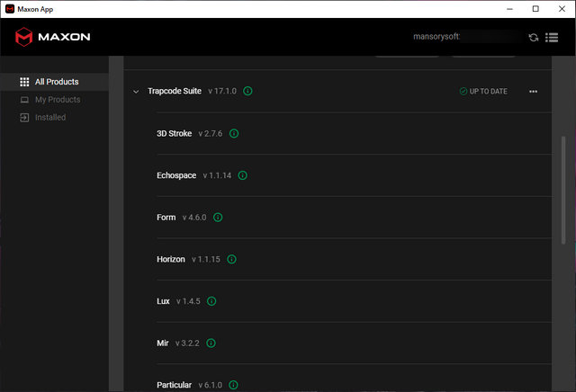Switch to My Products view
576x392 pixels.
coord(57,100)
